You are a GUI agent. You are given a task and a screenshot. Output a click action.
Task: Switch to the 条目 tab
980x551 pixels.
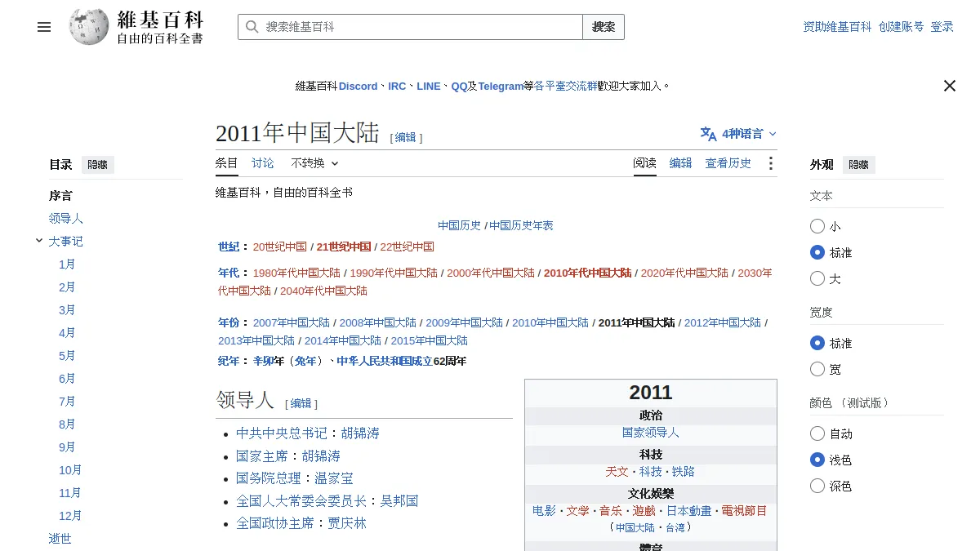tap(227, 163)
